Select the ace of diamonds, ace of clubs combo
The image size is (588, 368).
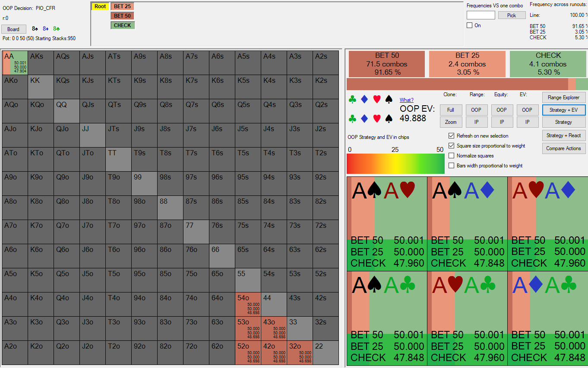tap(548, 318)
